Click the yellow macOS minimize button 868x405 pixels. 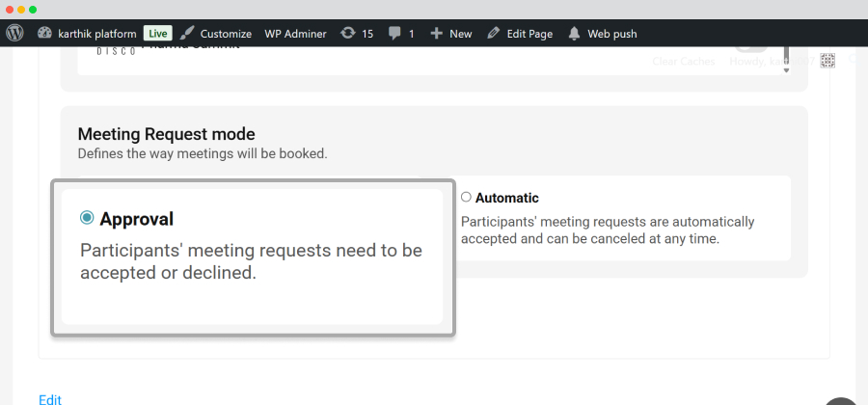[21, 10]
